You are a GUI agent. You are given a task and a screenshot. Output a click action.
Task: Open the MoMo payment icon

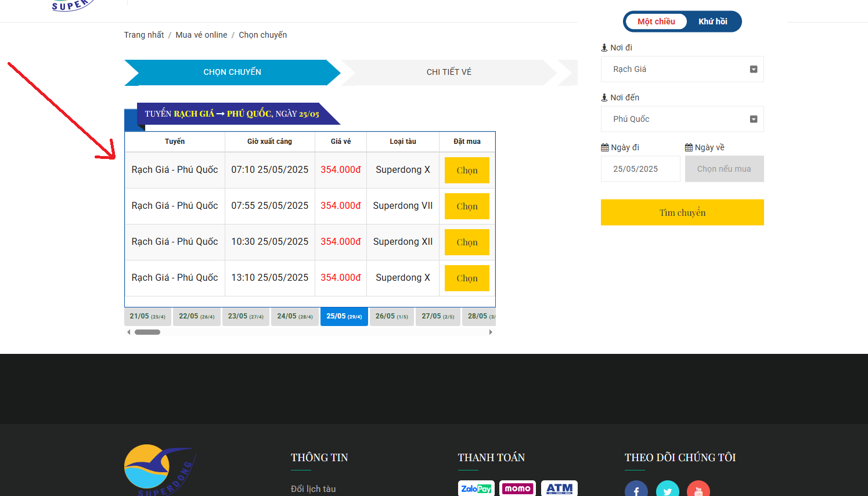coord(517,488)
